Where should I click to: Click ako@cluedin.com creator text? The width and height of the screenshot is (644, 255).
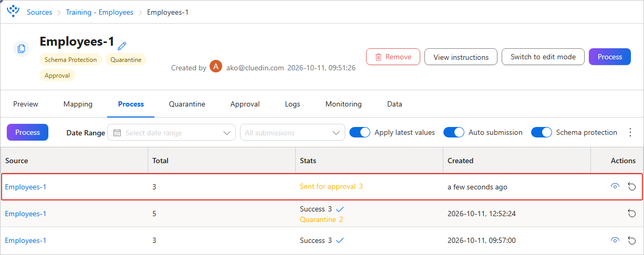(x=255, y=68)
